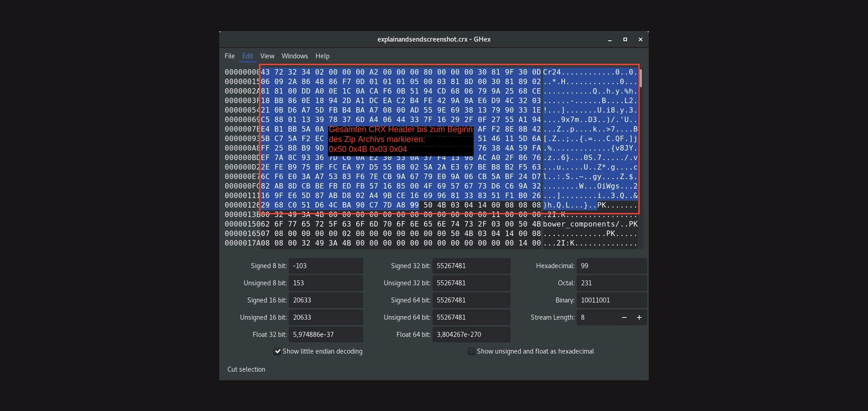This screenshot has height=411, width=868.
Task: Open the File menu
Action: (x=230, y=56)
